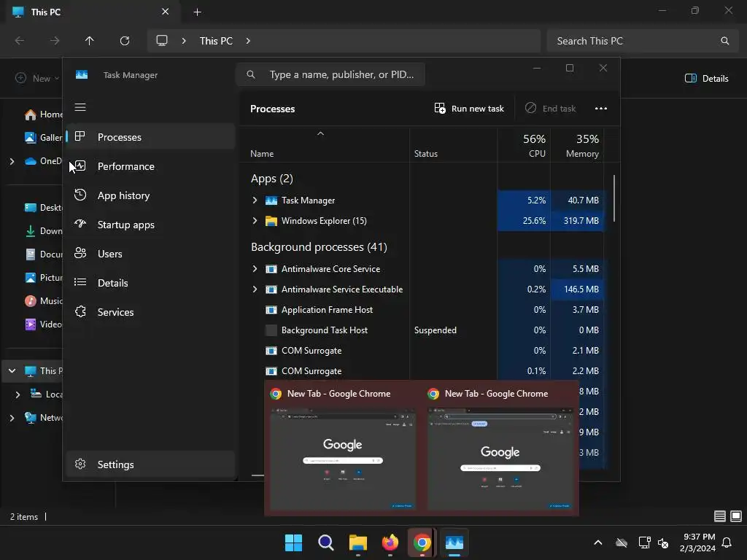Click the magnifier icon in Task Manager search

pyautogui.click(x=251, y=75)
